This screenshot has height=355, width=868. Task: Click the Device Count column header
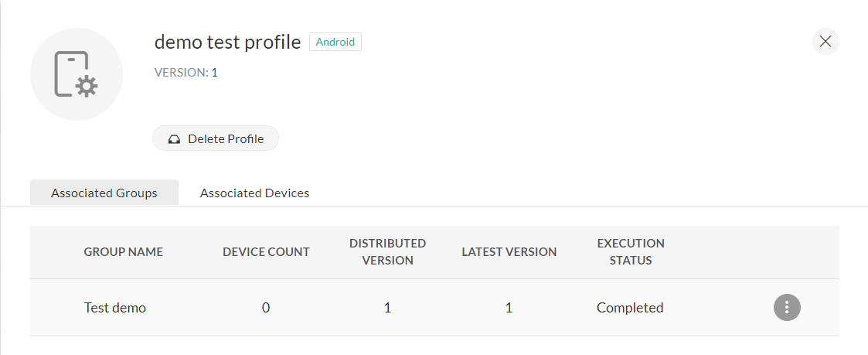(266, 251)
